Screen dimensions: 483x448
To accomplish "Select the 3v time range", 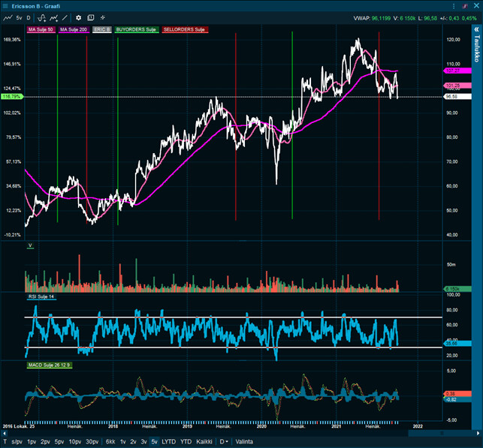I will tap(143, 442).
